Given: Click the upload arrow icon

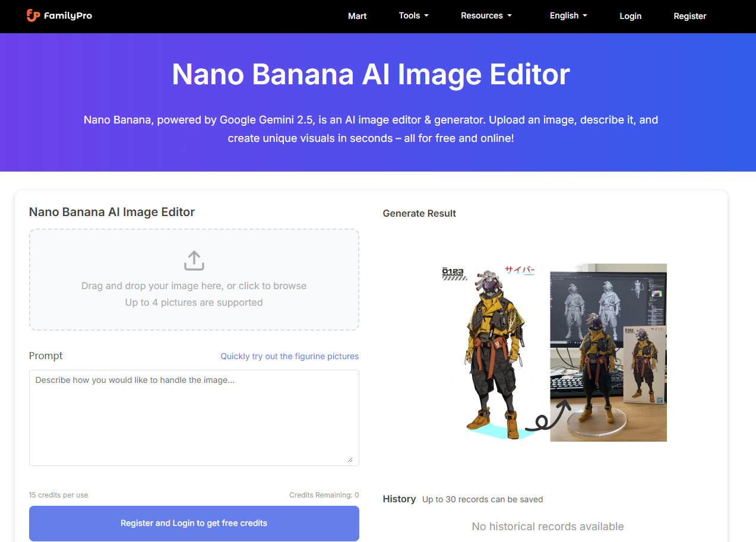Looking at the screenshot, I should click(194, 261).
